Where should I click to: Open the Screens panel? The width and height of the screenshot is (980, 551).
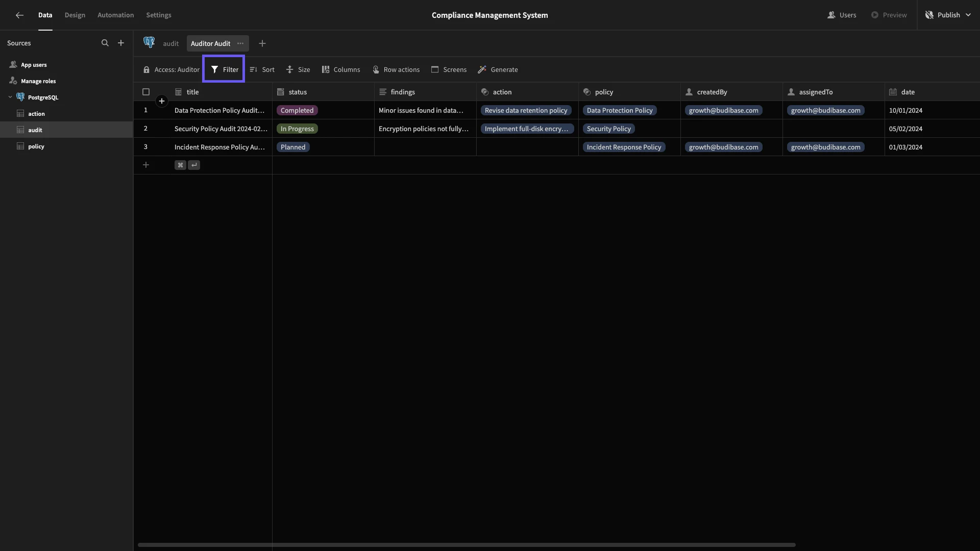(449, 70)
